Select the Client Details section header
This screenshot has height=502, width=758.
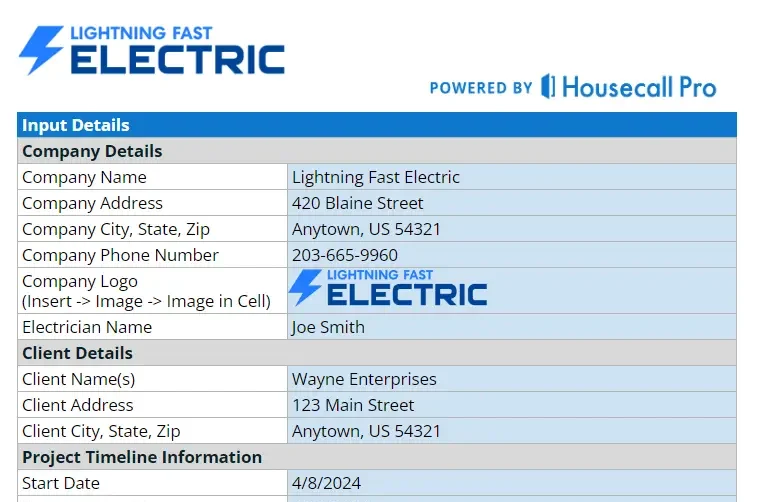[377, 353]
